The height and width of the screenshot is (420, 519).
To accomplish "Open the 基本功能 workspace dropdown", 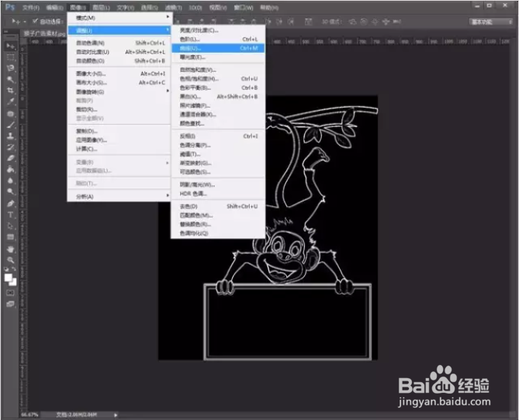I will tap(490, 22).
